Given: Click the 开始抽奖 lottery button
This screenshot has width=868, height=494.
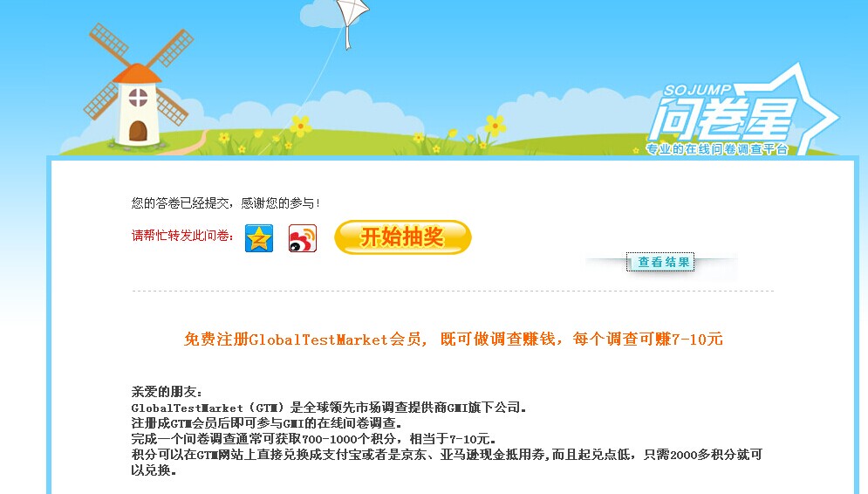Looking at the screenshot, I should click(402, 237).
